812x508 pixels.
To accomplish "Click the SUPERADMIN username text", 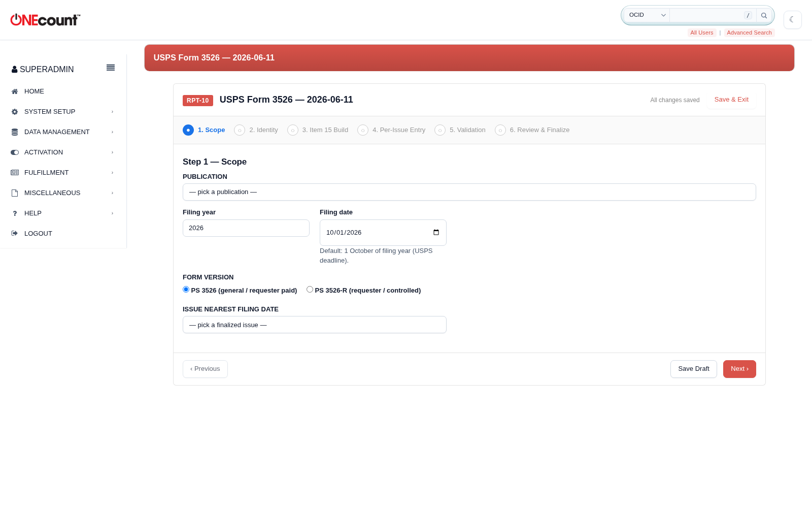I will coord(47,70).
